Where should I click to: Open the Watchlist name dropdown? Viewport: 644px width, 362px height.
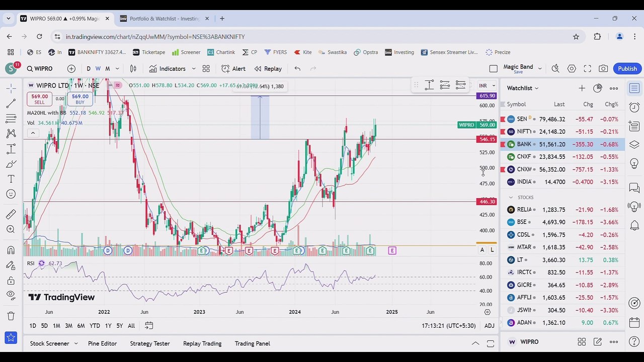[523, 88]
